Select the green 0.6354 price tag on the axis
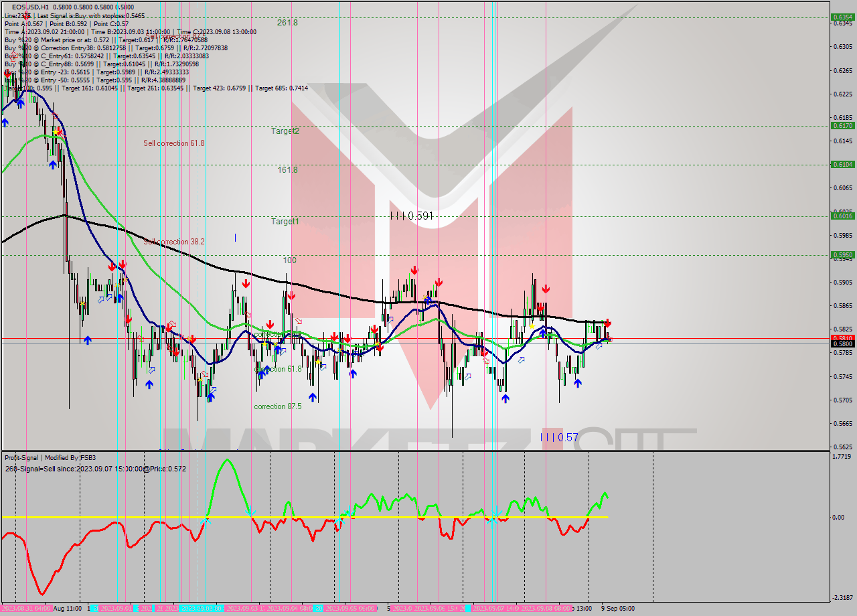Screen dimensions: 857x616 point(842,17)
